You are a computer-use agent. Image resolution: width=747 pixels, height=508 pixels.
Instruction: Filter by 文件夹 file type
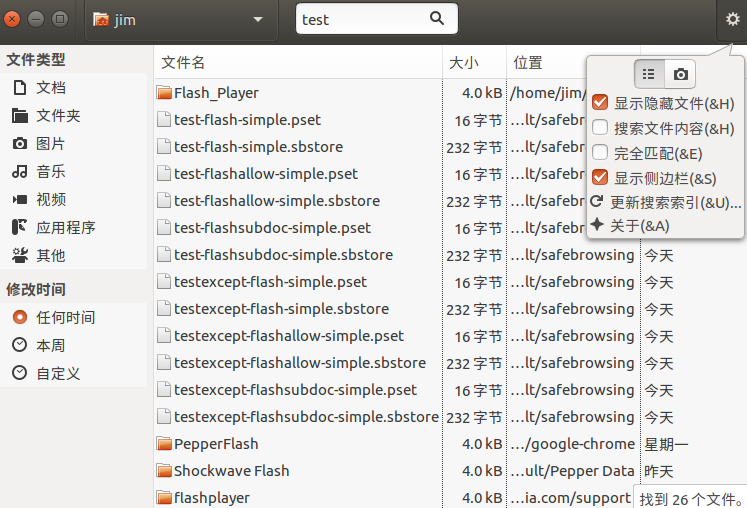(x=74, y=116)
